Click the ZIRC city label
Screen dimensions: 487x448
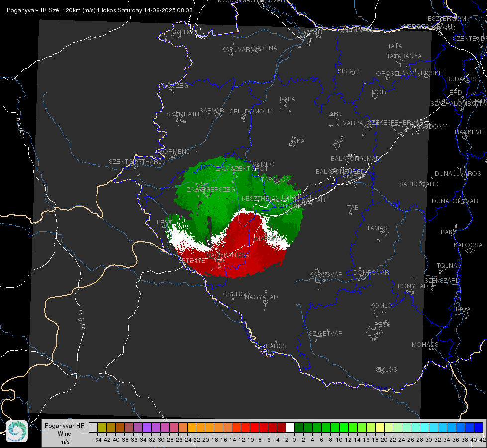pos(336,114)
